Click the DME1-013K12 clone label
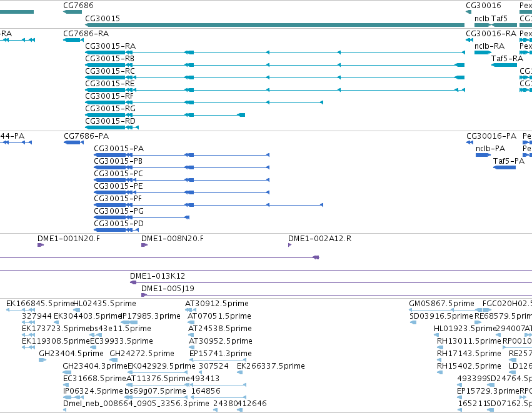 coord(158,276)
